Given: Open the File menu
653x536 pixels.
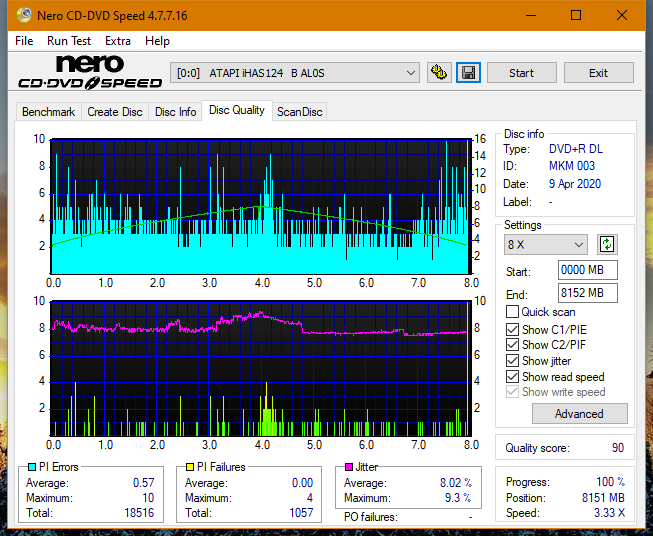Looking at the screenshot, I should 23,41.
